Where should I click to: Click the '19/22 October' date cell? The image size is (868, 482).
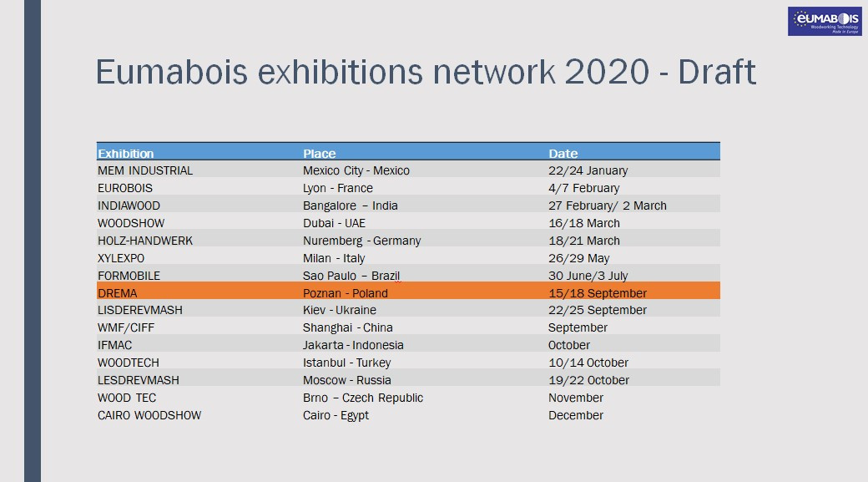tap(588, 381)
